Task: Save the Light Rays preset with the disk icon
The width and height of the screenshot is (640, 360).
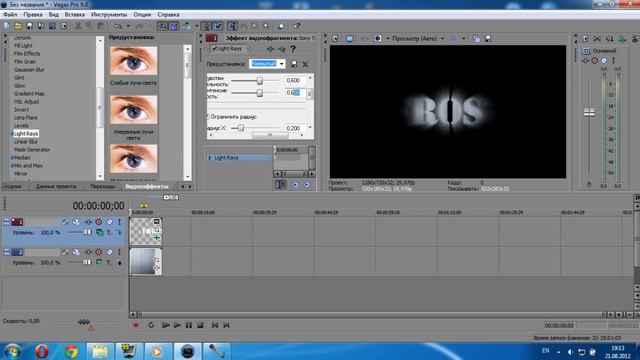Action: (x=294, y=64)
